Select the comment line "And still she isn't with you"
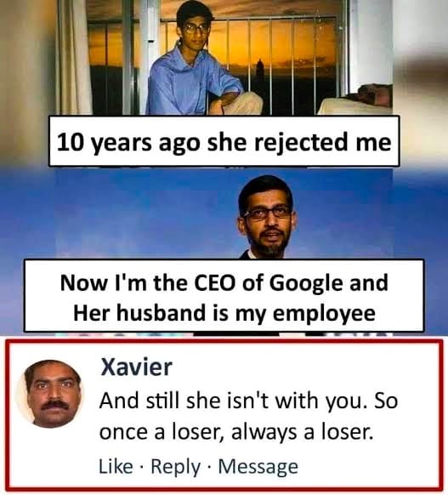 [x=231, y=401]
